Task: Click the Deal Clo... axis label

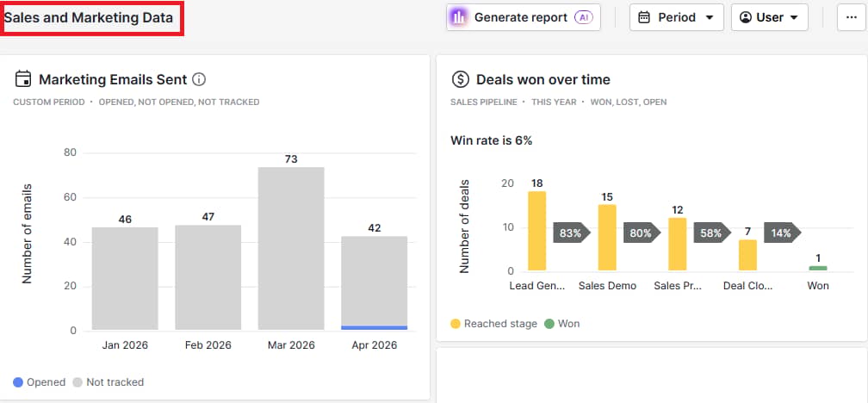Action: pyautogui.click(x=747, y=286)
